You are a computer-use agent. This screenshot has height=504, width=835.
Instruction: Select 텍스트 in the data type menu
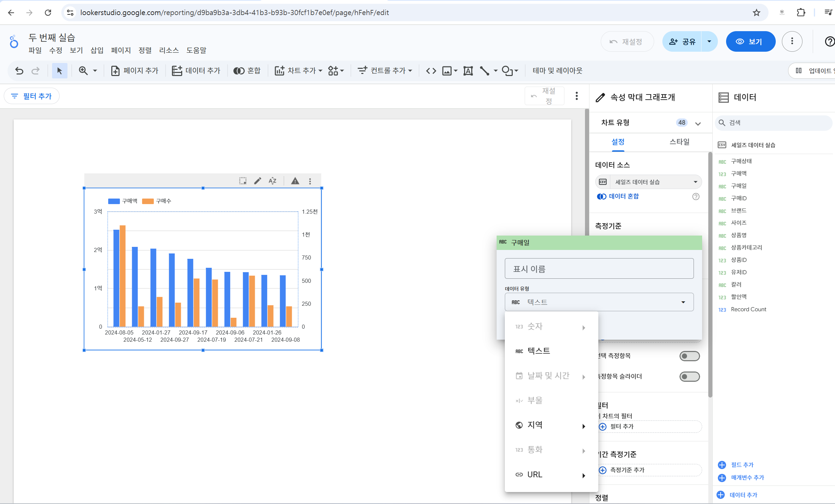click(x=551, y=351)
